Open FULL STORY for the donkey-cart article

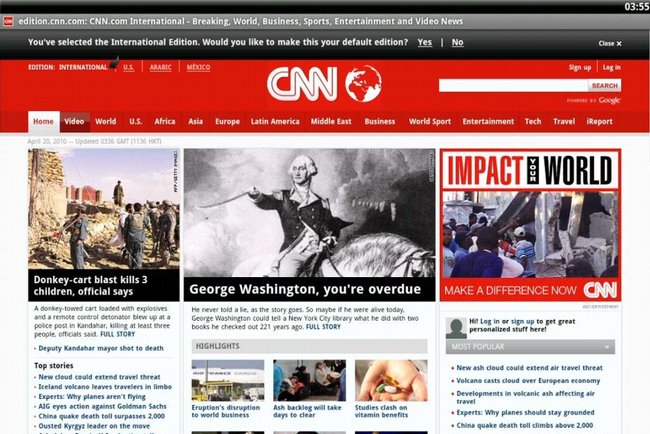click(118, 334)
